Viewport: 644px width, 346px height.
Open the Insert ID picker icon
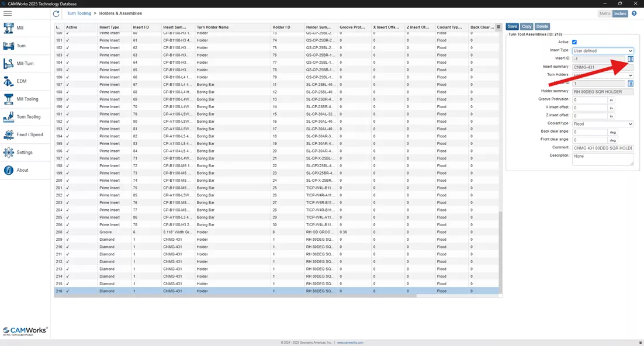pos(630,59)
